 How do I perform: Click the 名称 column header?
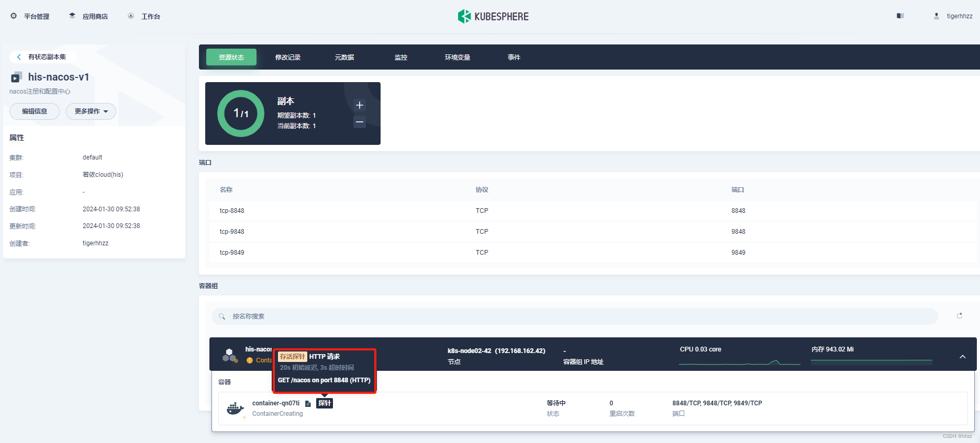click(x=226, y=190)
